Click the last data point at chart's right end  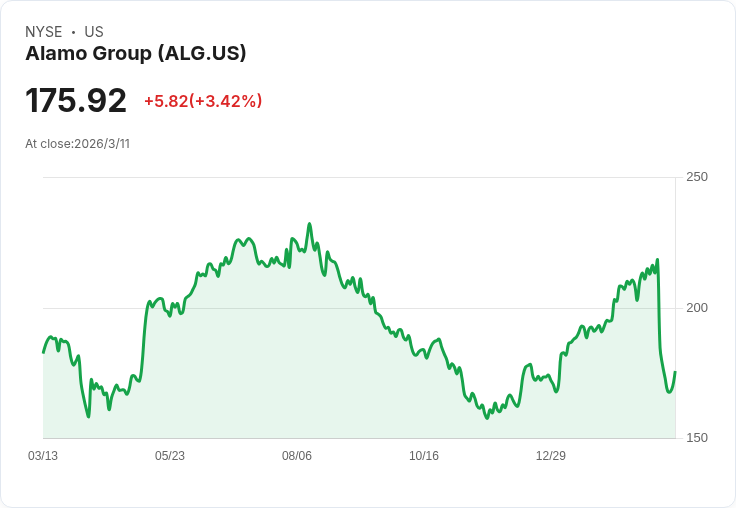(x=675, y=372)
